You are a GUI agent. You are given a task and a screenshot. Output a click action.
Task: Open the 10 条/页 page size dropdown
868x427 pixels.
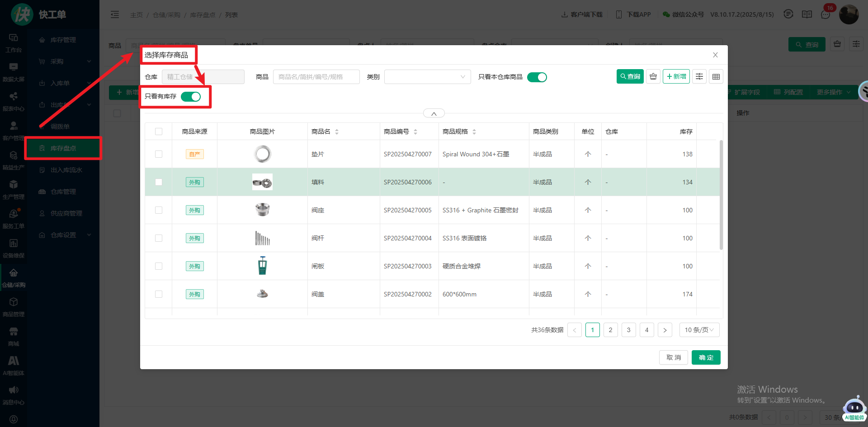click(x=699, y=330)
